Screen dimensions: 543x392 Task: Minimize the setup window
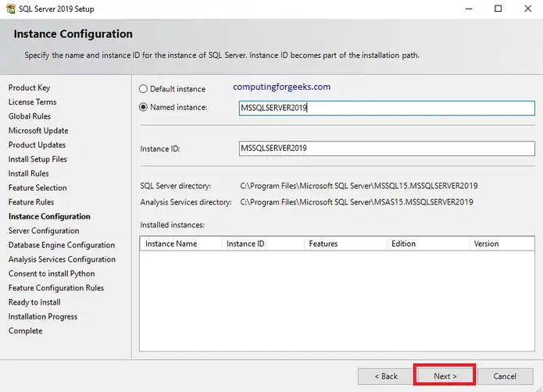pyautogui.click(x=467, y=9)
